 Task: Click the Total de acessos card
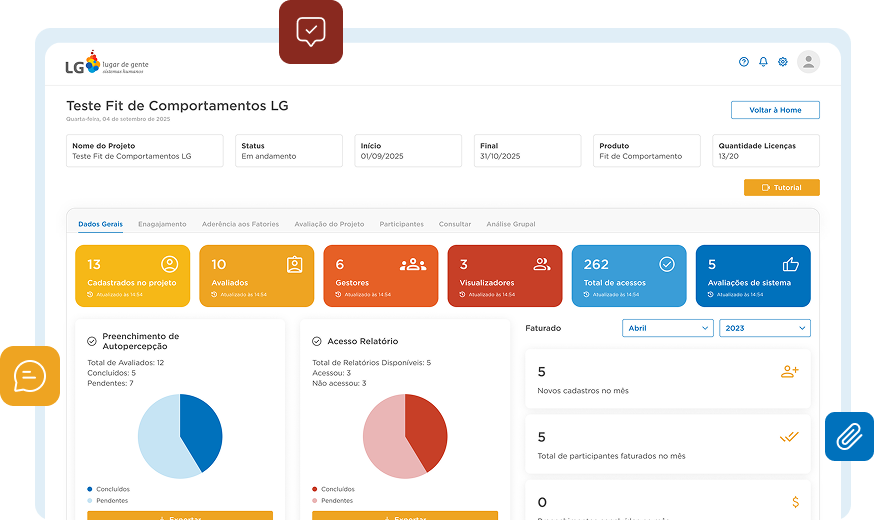pos(629,275)
